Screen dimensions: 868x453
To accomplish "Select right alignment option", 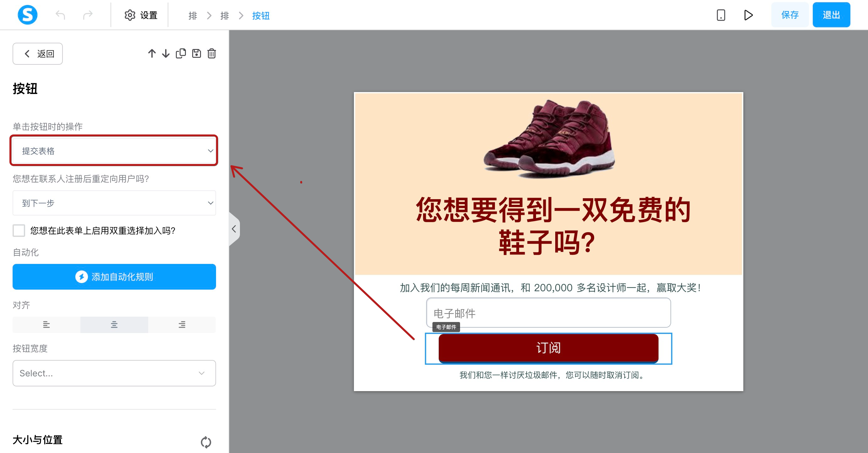I will pos(182,325).
